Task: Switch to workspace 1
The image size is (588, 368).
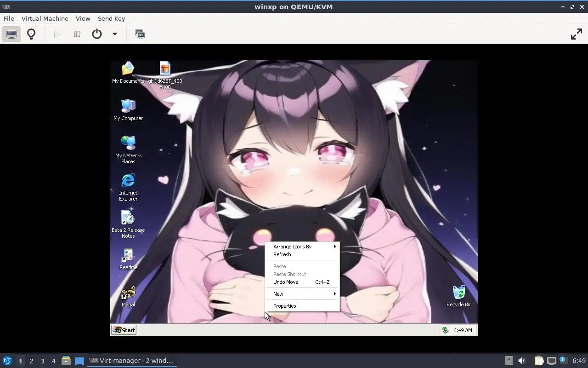Action: (x=20, y=361)
